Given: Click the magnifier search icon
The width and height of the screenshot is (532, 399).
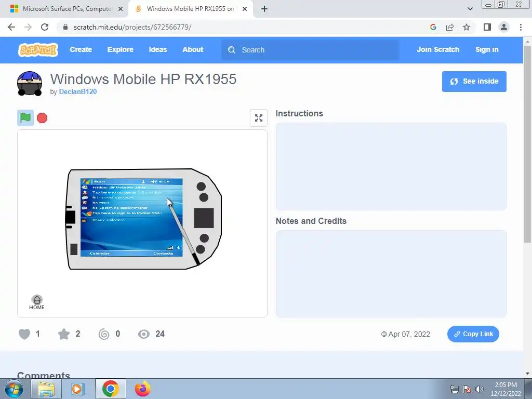Looking at the screenshot, I should tap(231, 50).
